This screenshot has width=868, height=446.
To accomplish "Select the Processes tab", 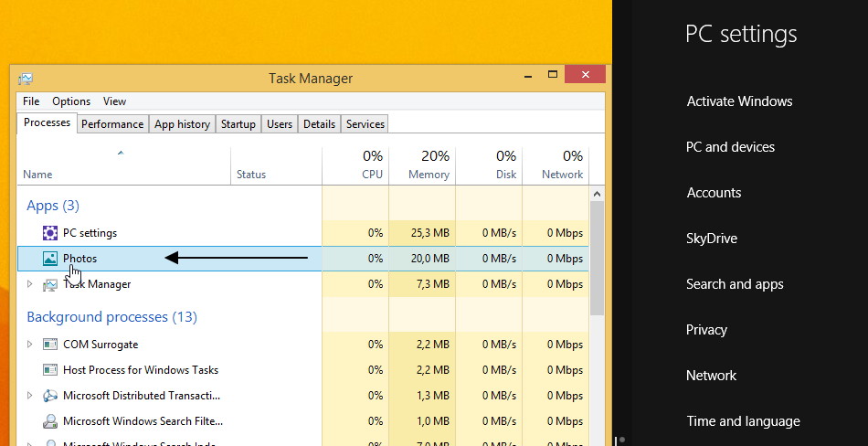I will [47, 122].
